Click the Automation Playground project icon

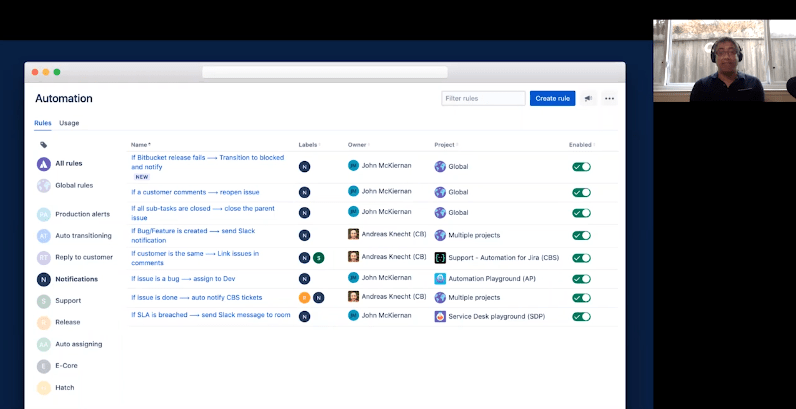440,278
